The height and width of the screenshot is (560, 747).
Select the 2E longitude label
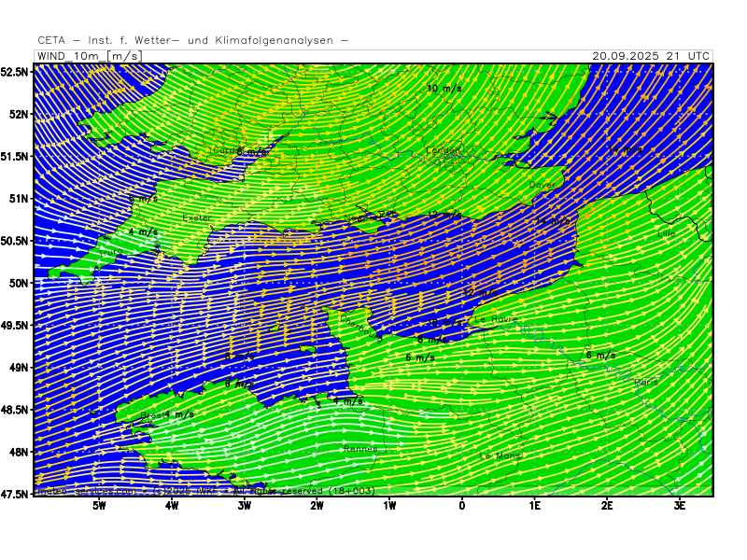607,506
